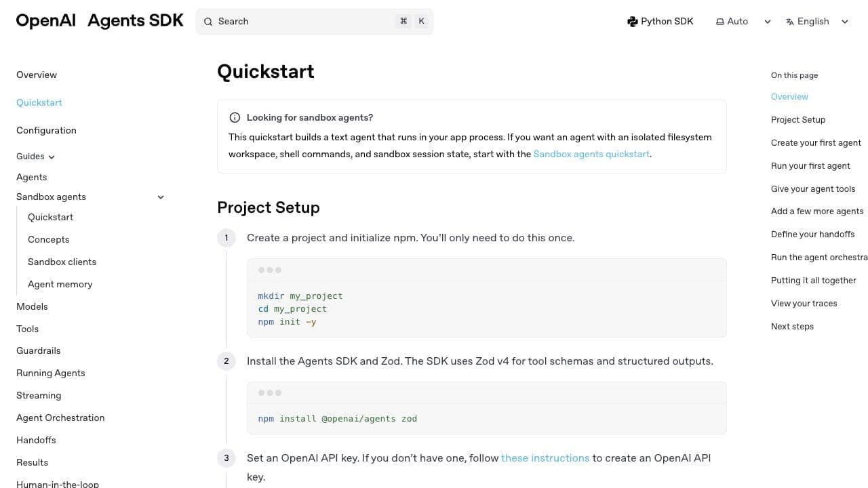Viewport: 868px width, 488px height.
Task: Click the 'mkdir my_project' code line
Action: 300,296
